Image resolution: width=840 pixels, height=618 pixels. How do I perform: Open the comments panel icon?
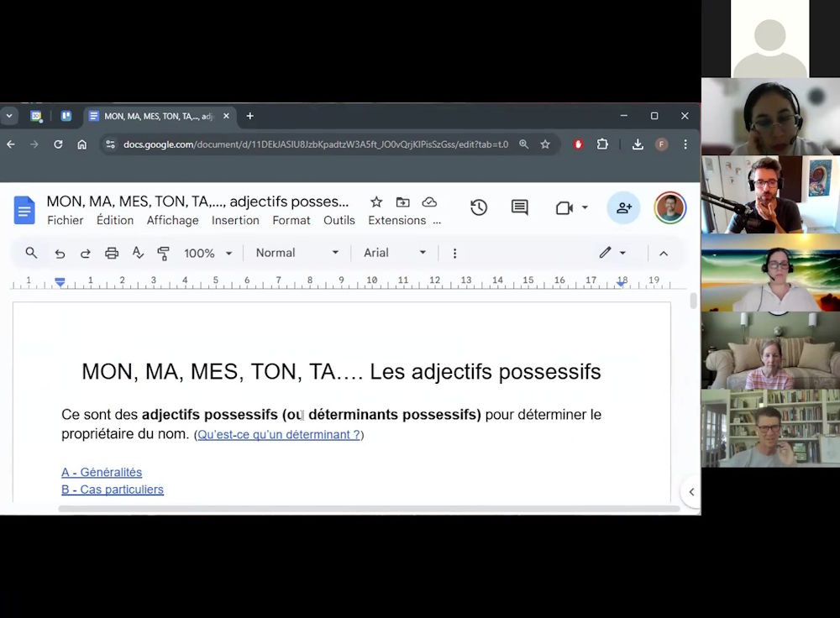click(x=520, y=207)
